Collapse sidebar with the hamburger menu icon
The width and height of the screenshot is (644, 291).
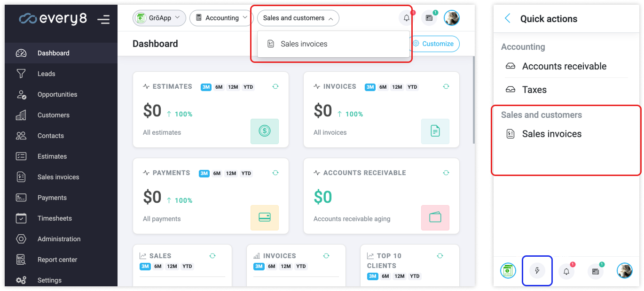[103, 19]
